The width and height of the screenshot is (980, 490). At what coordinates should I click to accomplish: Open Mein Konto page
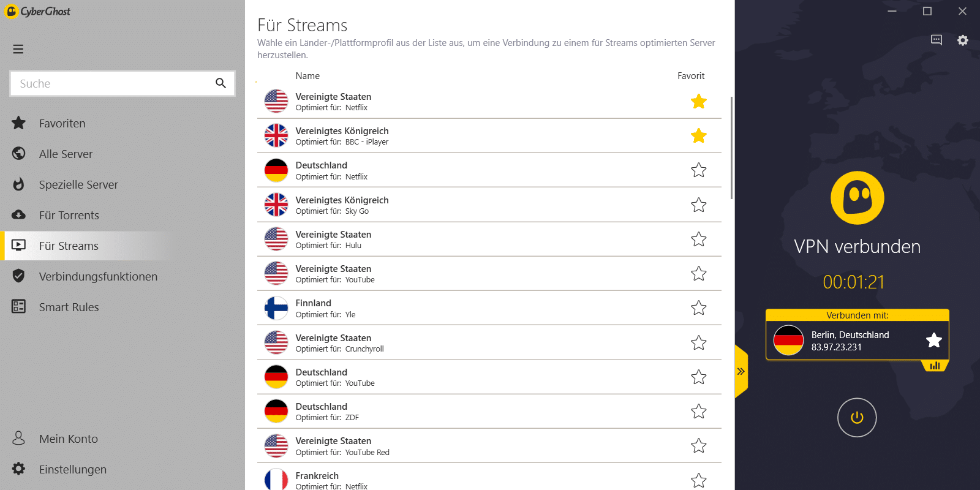tap(68, 439)
